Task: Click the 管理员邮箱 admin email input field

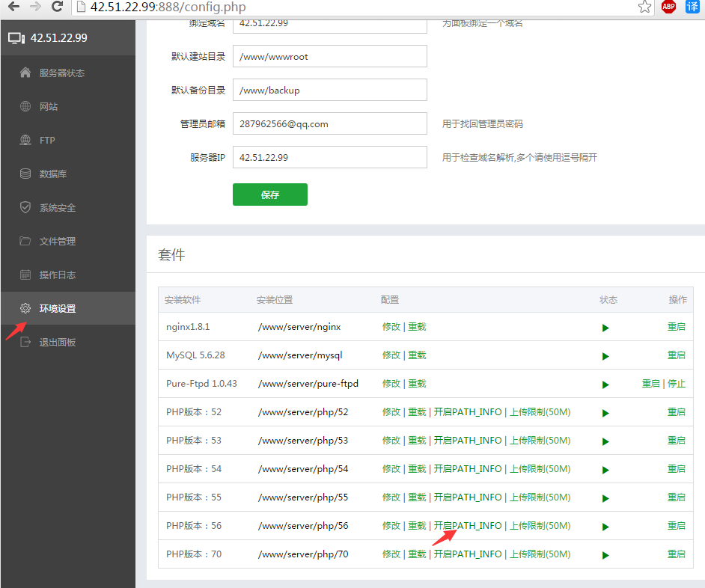Action: point(329,123)
